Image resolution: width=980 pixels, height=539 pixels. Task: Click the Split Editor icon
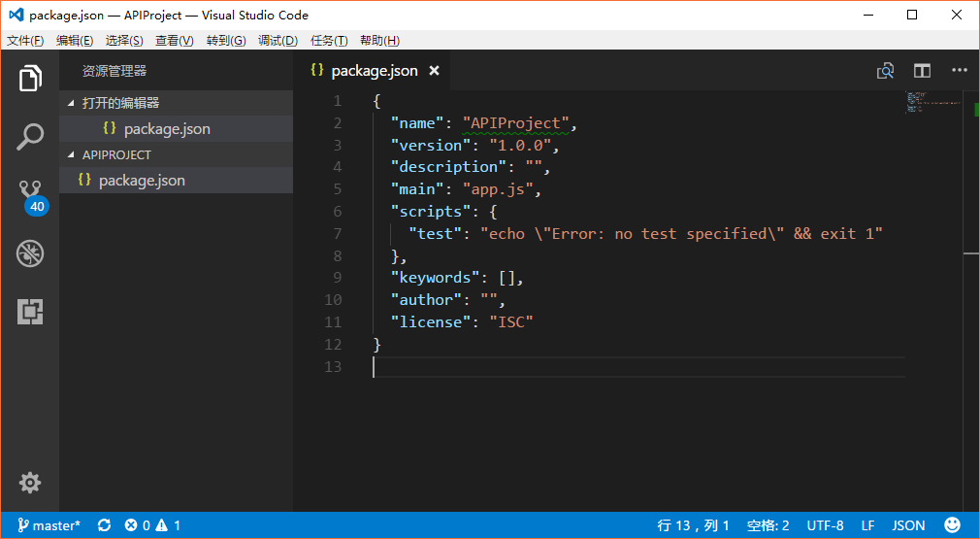tap(922, 71)
